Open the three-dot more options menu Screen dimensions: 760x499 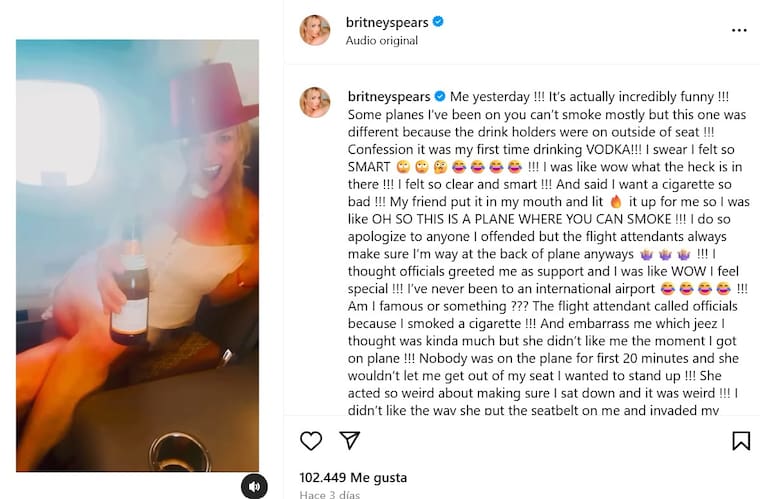(739, 30)
